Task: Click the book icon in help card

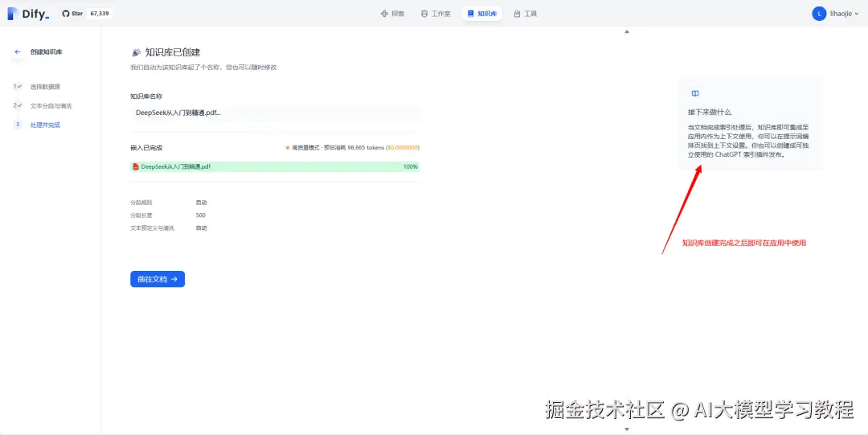Action: (x=695, y=93)
